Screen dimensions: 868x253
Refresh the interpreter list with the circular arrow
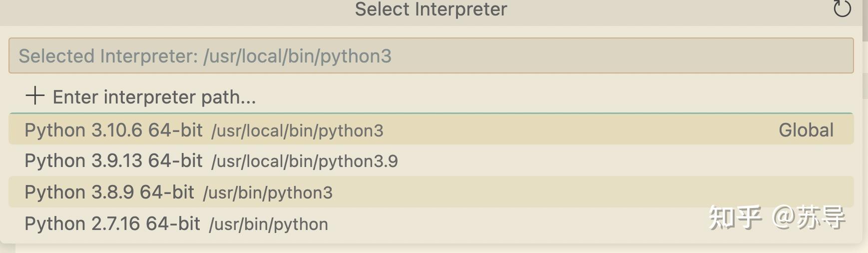click(842, 8)
